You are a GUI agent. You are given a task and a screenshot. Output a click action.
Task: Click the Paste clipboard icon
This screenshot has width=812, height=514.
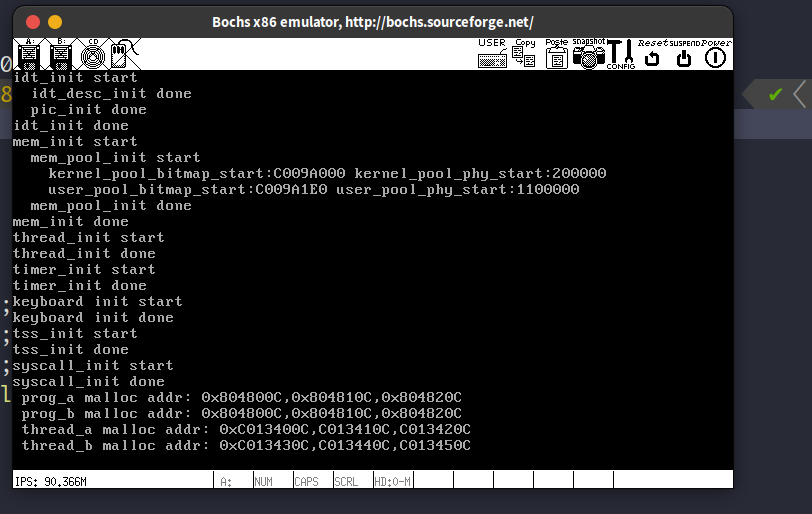557,53
